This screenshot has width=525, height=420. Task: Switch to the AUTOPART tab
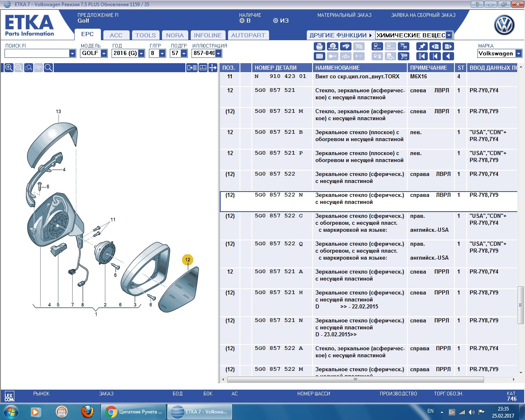pos(248,35)
